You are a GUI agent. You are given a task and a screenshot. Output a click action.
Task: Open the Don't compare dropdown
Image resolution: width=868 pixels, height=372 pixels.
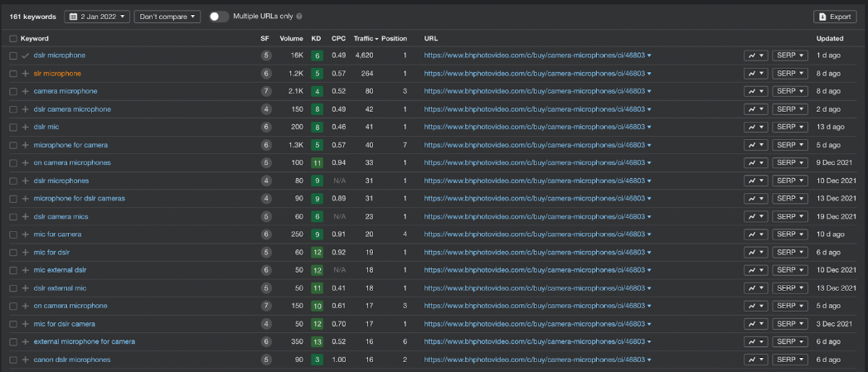coord(167,17)
